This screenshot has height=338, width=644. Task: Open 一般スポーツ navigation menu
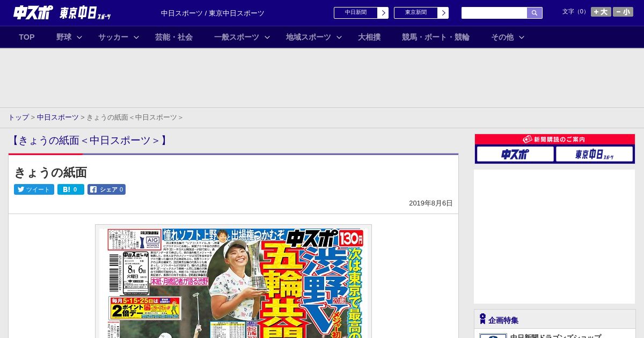click(x=237, y=37)
